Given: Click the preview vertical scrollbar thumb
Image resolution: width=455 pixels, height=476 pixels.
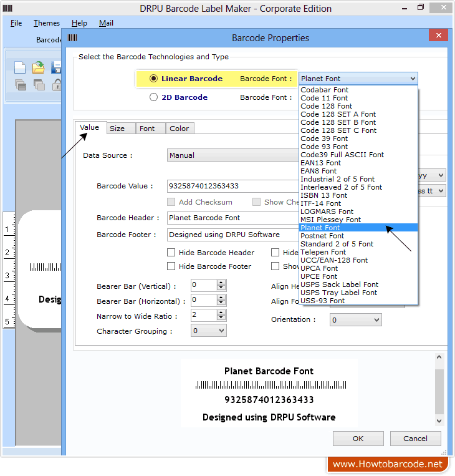Looking at the screenshot, I should pos(439,392).
